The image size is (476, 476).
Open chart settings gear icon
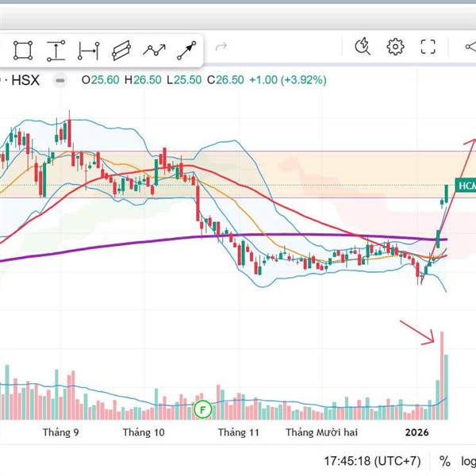click(395, 47)
